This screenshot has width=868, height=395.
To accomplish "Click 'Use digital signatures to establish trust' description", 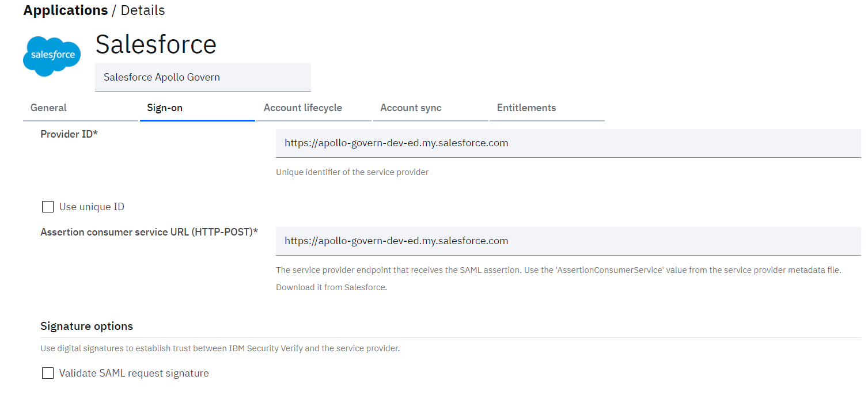I will [x=220, y=348].
